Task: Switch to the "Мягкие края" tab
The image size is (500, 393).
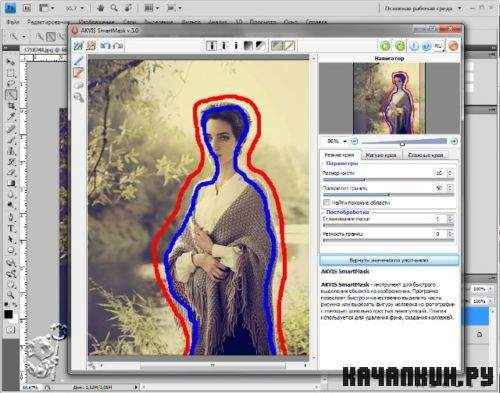Action: 381,155
